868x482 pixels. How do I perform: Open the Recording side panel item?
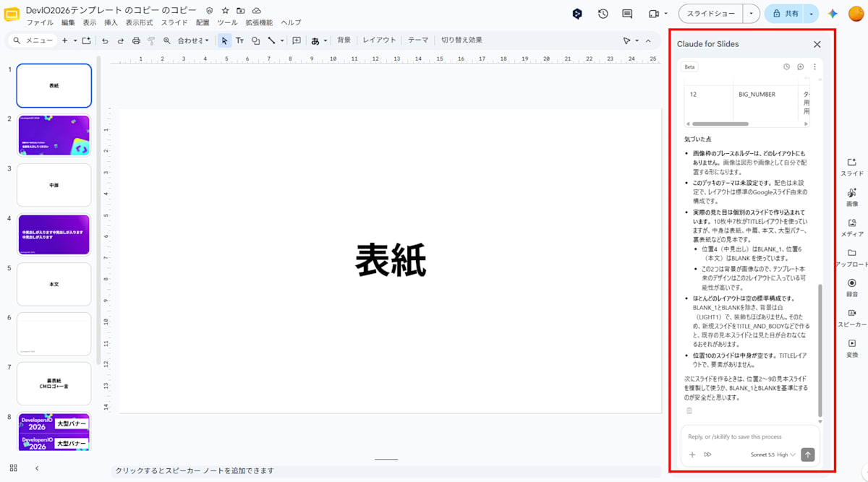tap(851, 288)
